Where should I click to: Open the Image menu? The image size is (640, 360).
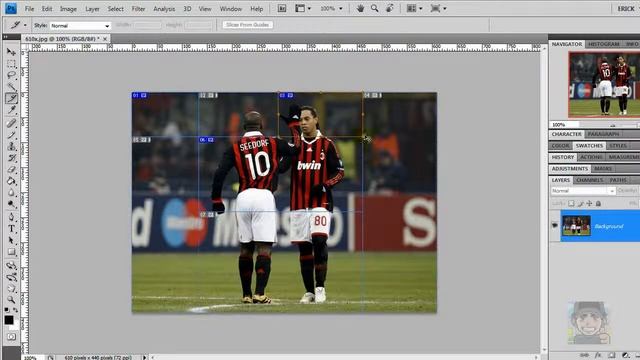[68, 9]
